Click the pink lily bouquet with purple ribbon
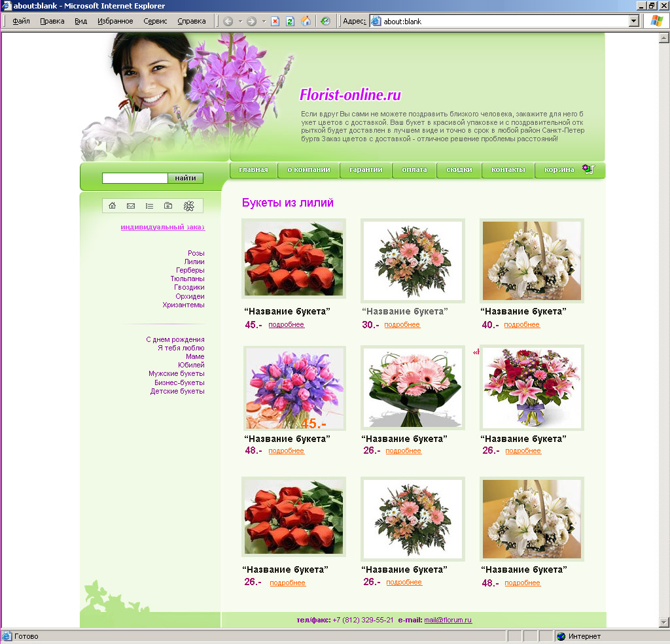 (x=531, y=388)
